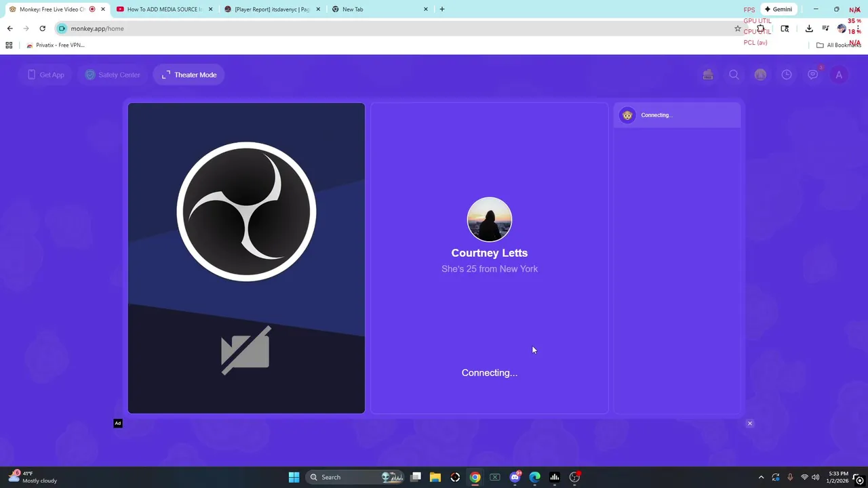868x488 pixels.
Task: Open the Gemini button
Action: point(778,9)
